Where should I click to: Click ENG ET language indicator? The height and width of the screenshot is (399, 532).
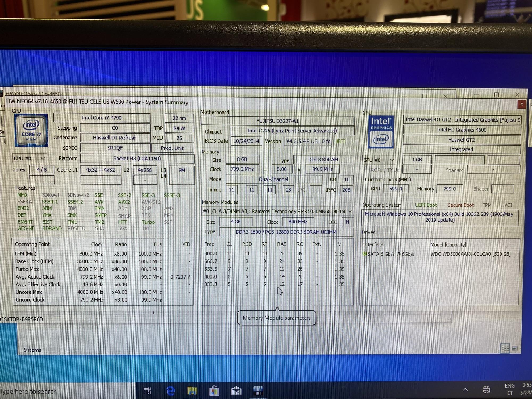[510, 389]
